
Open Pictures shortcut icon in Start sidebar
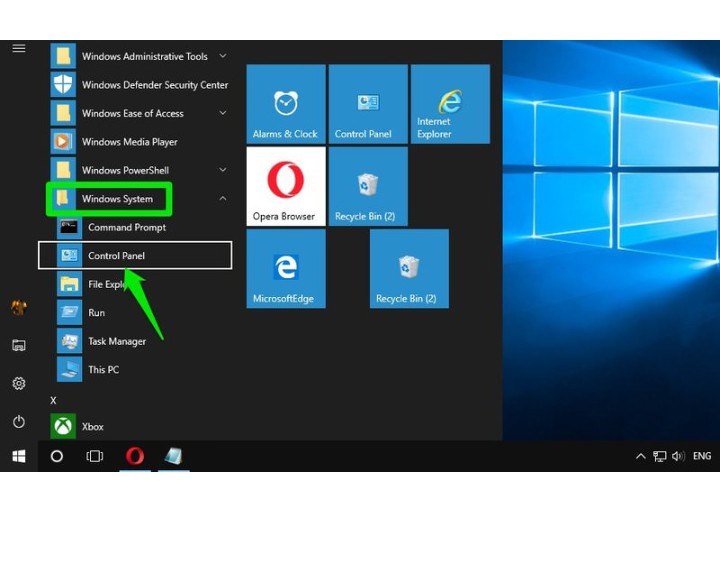(19, 345)
